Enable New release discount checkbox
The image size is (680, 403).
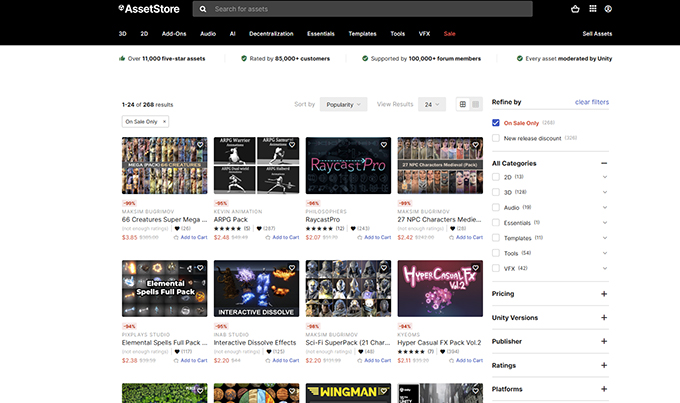[x=496, y=138]
